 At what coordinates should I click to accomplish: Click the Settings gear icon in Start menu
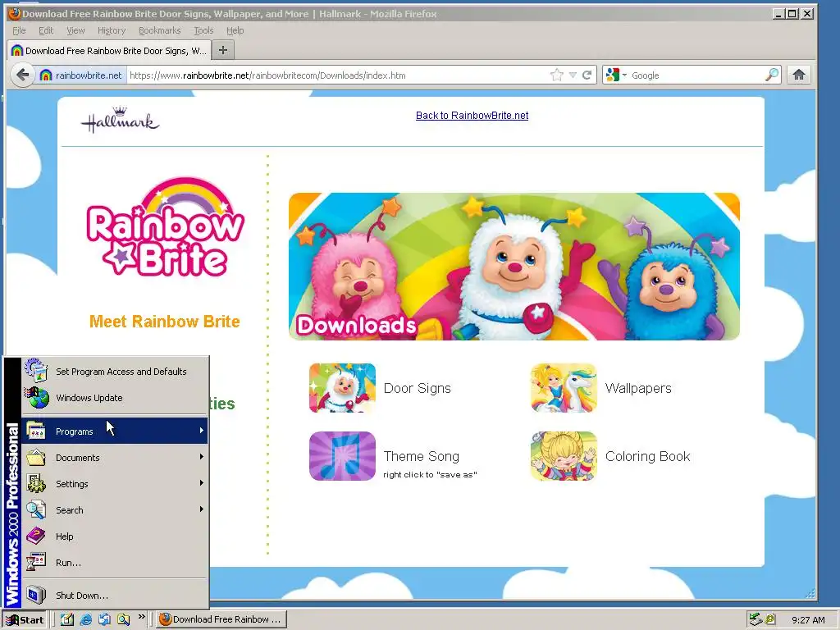[36, 483]
